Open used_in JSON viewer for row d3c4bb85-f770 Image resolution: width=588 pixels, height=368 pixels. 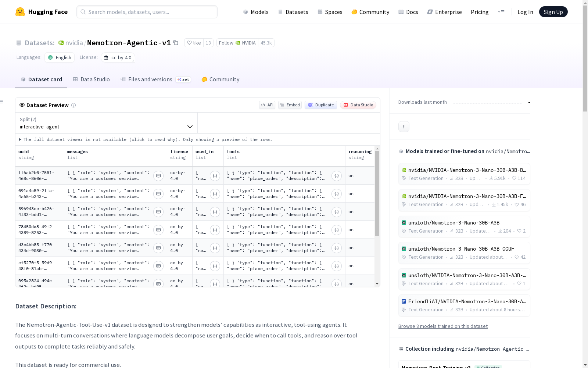coord(215,248)
